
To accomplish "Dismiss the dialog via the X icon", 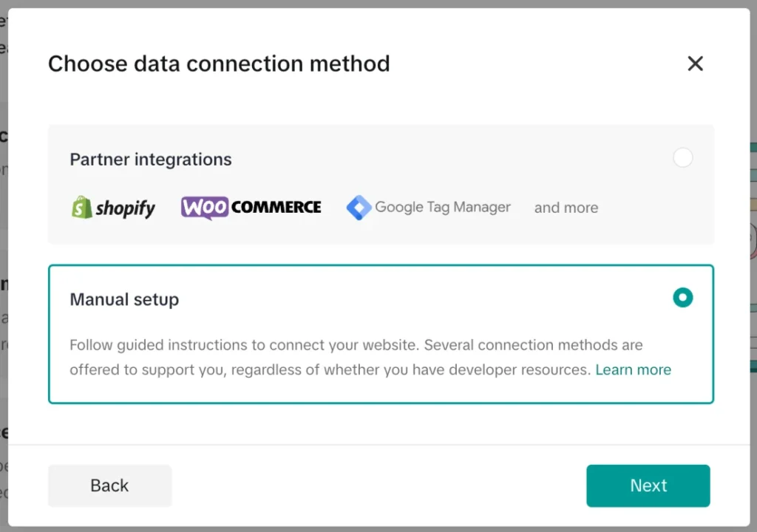I will click(695, 64).
